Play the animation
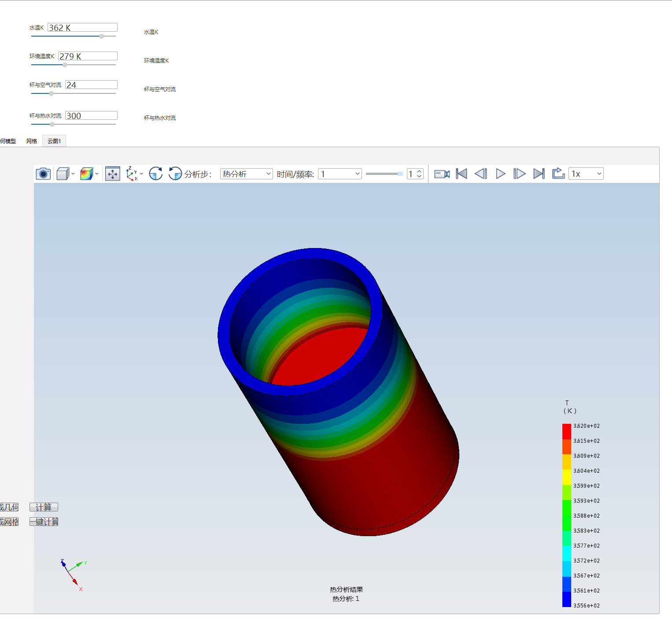This screenshot has height=626, width=672. pyautogui.click(x=500, y=174)
